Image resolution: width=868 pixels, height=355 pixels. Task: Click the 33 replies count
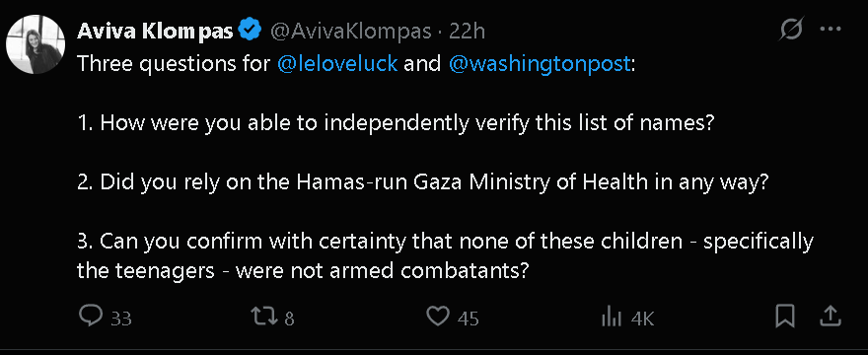pyautogui.click(x=121, y=319)
